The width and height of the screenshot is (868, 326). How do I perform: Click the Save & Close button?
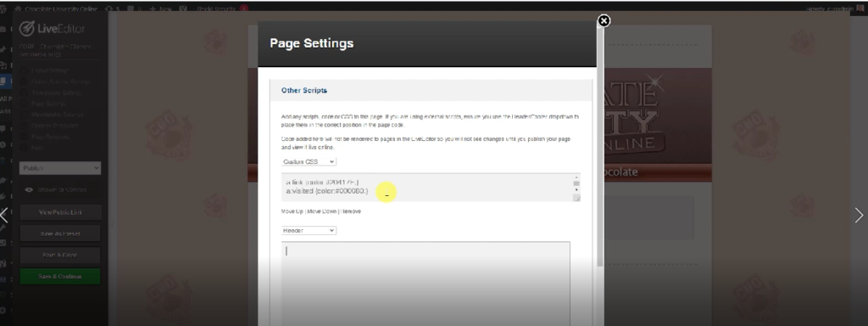click(x=60, y=255)
